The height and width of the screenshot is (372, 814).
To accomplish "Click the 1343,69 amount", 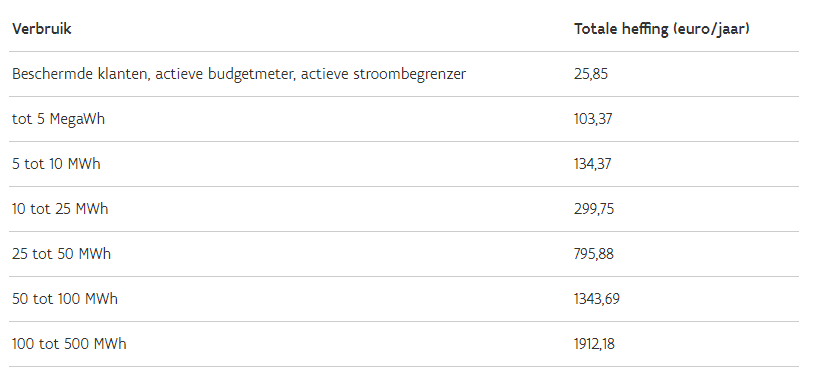I will [596, 299].
